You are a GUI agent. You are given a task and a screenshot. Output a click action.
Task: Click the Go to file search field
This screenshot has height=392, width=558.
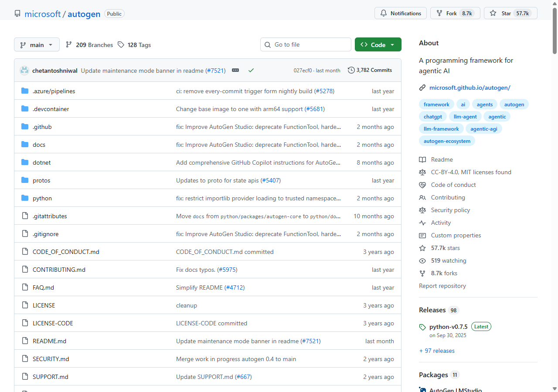pyautogui.click(x=306, y=44)
